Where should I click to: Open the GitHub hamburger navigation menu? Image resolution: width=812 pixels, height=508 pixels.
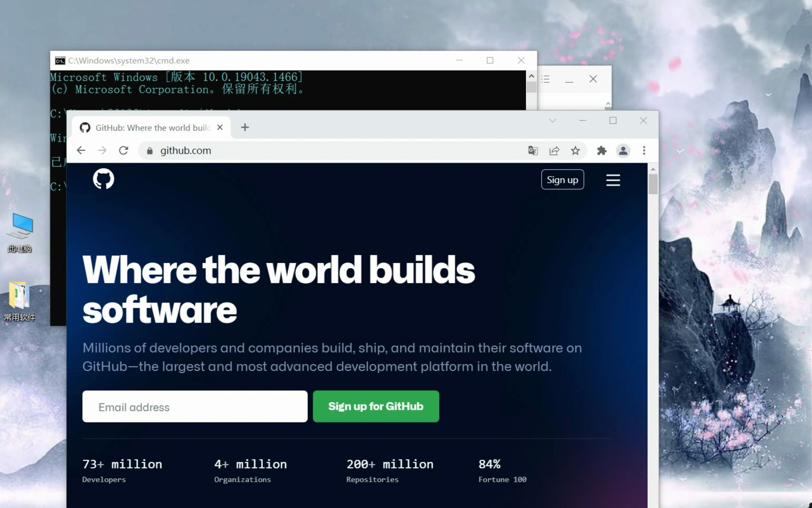tap(613, 180)
